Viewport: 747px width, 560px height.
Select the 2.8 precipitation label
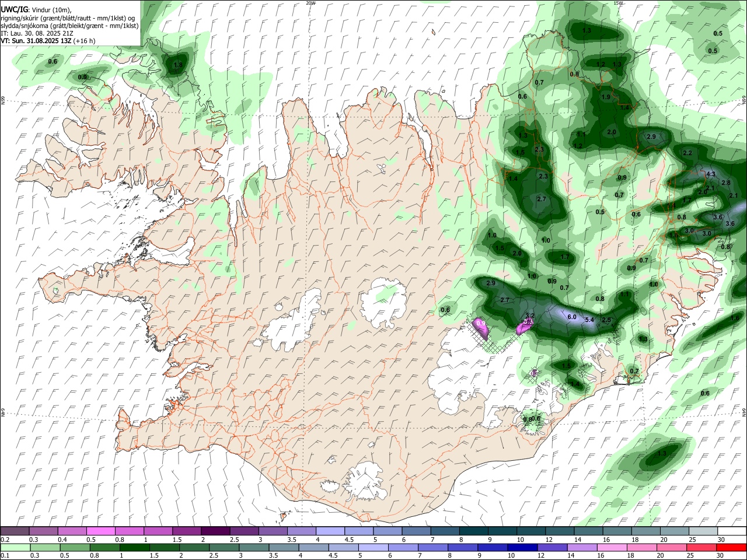coord(726,183)
